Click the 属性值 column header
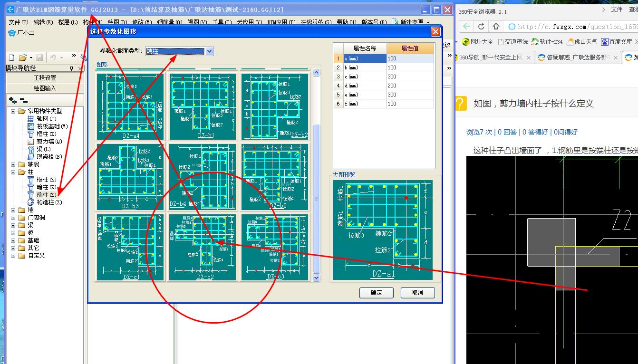638x364 pixels. [410, 48]
